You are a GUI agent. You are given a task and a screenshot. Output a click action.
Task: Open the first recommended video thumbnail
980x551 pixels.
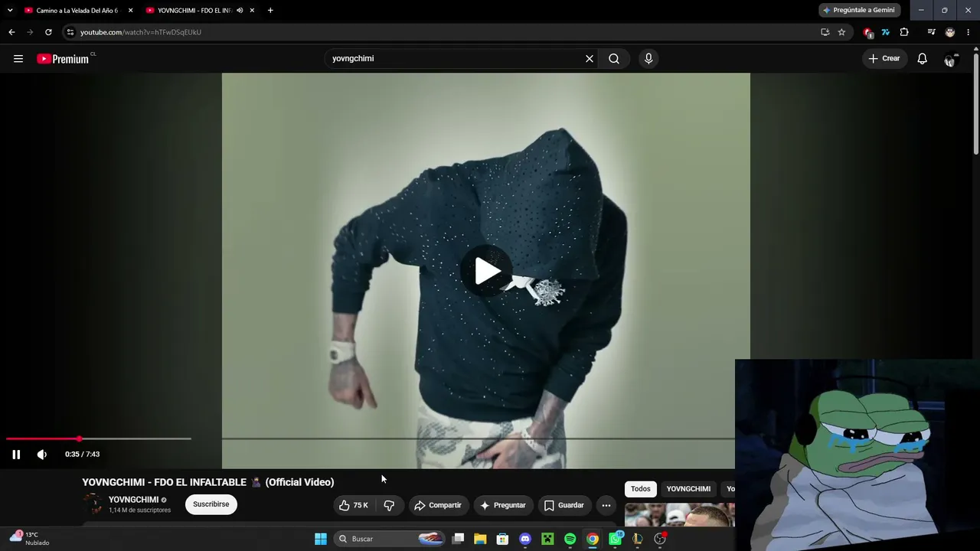680,515
